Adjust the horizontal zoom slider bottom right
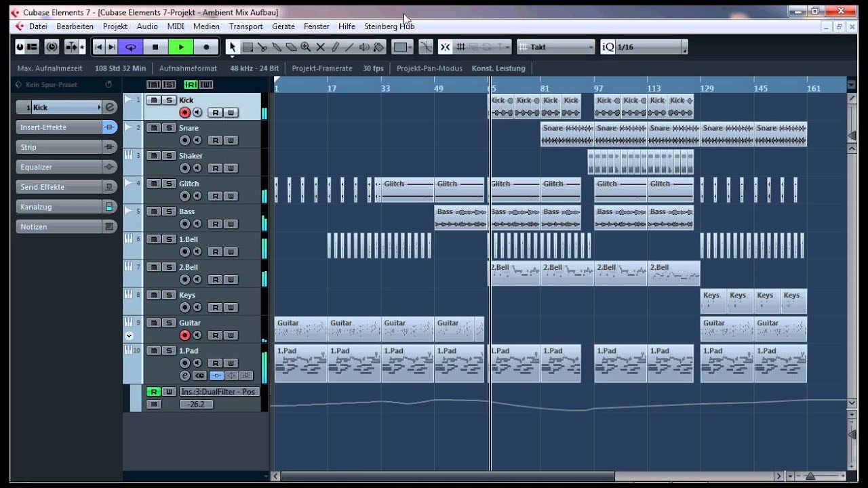The height and width of the screenshot is (488, 868). coord(810,476)
